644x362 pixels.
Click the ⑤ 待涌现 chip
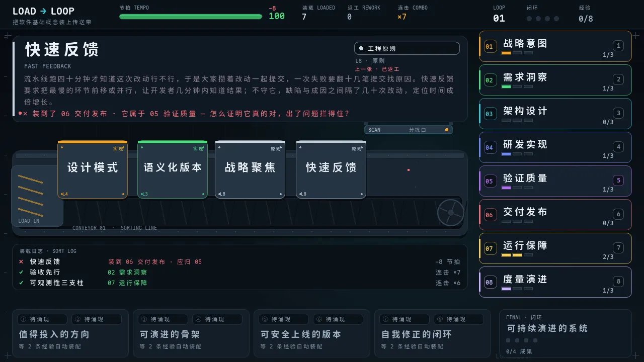(x=284, y=319)
